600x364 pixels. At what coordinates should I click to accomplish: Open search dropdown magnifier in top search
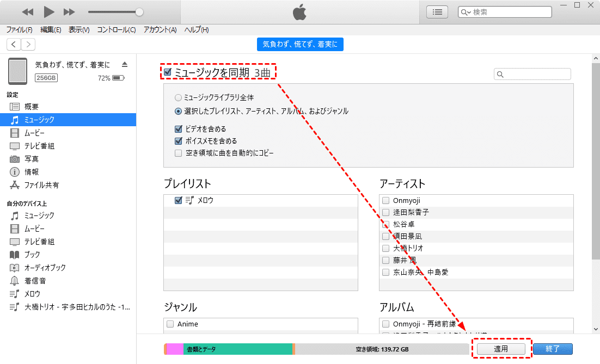466,12
